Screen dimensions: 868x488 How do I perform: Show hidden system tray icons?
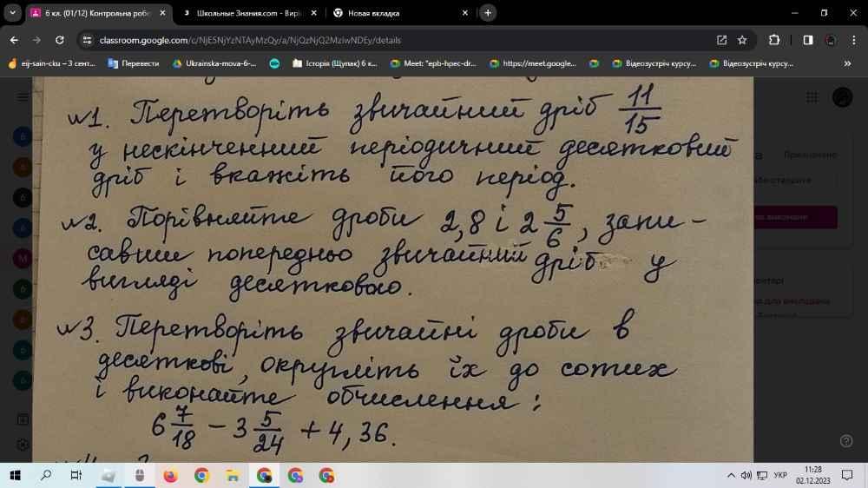tap(731, 475)
